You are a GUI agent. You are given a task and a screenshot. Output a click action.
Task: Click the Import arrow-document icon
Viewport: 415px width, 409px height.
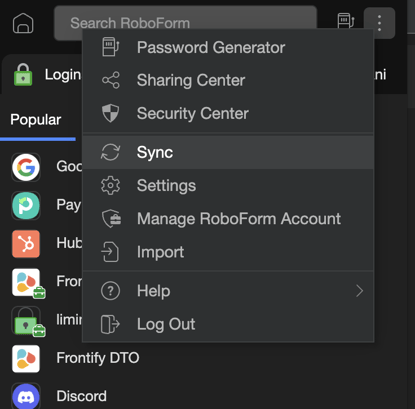110,252
